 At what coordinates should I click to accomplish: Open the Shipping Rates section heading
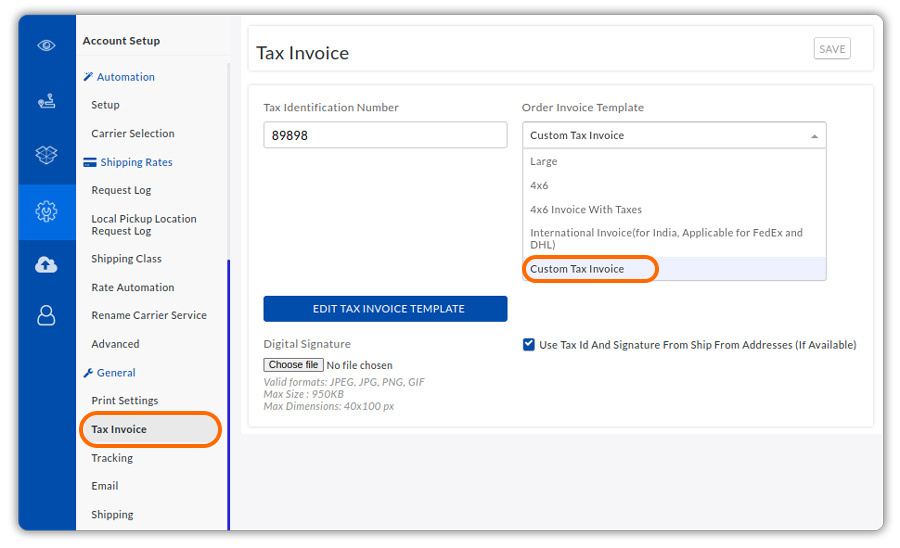137,162
